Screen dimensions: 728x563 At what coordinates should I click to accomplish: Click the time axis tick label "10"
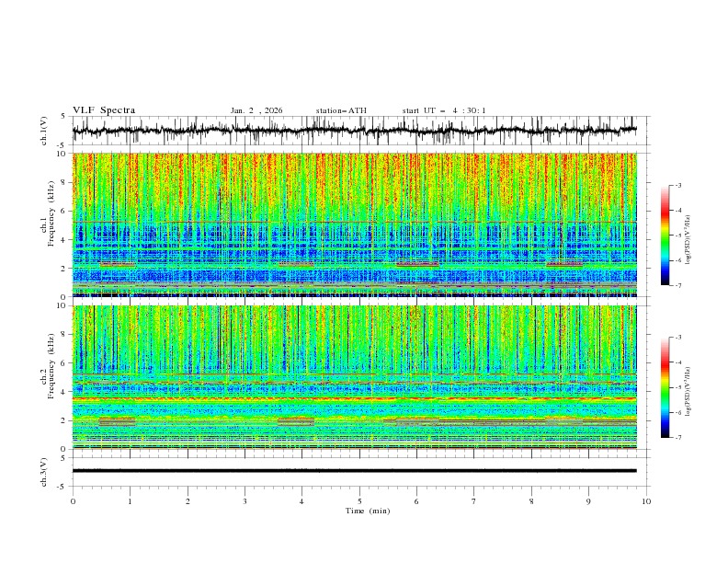click(646, 501)
